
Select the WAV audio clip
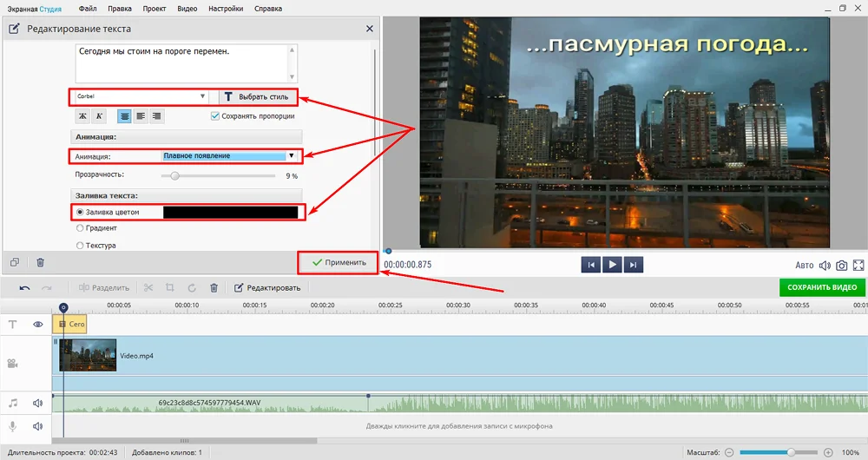click(210, 404)
